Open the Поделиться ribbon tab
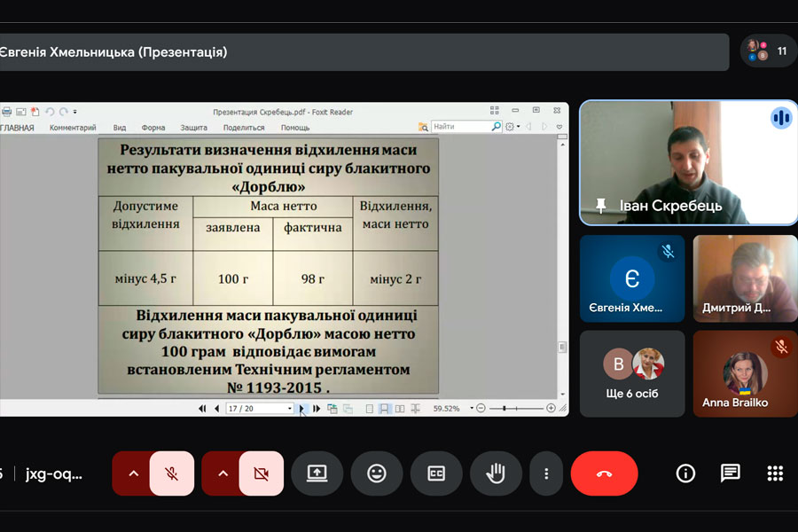Screen dimensions: 798x532 click(244, 128)
